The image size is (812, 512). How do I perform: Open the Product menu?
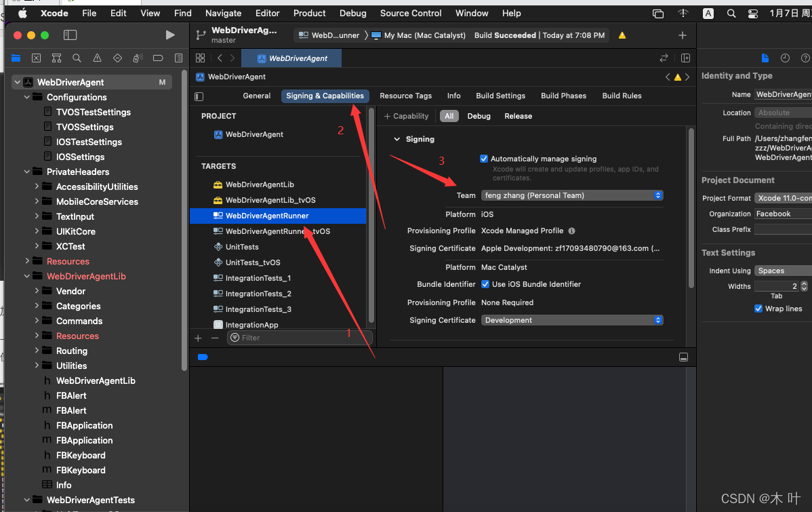coord(309,13)
